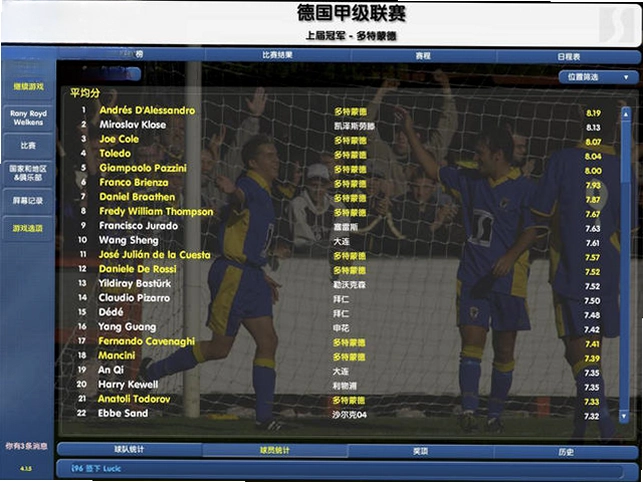Select player Andrés D'Alessandro
The width and height of the screenshot is (643, 482).
(147, 110)
